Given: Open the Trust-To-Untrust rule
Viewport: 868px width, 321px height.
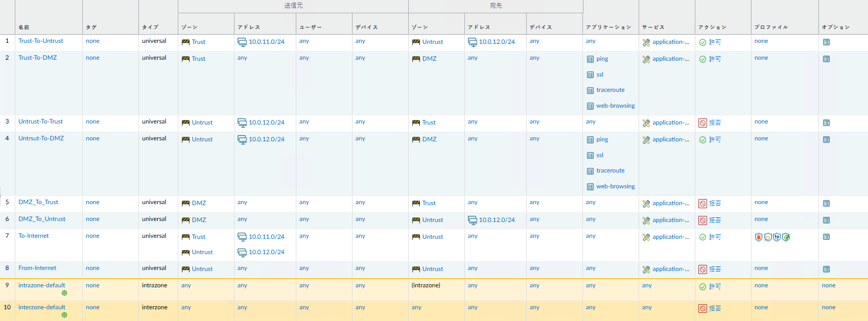Looking at the screenshot, I should tap(41, 41).
